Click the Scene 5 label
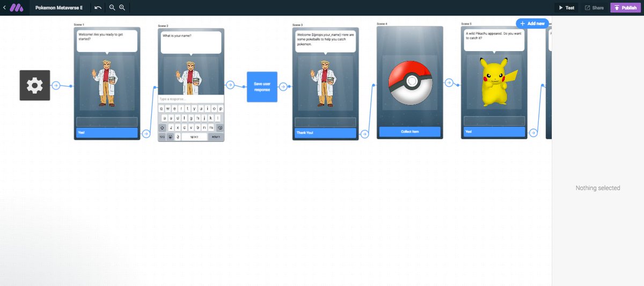This screenshot has height=286, width=644. pyautogui.click(x=466, y=24)
